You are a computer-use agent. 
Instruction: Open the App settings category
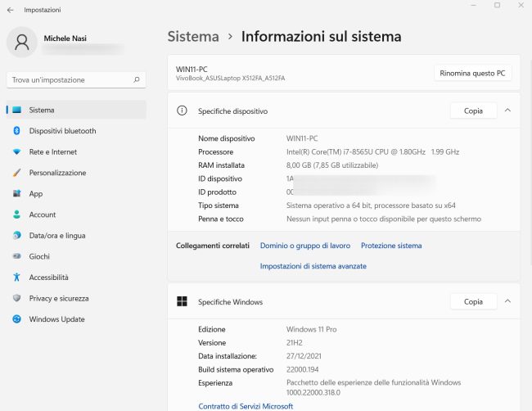point(35,194)
